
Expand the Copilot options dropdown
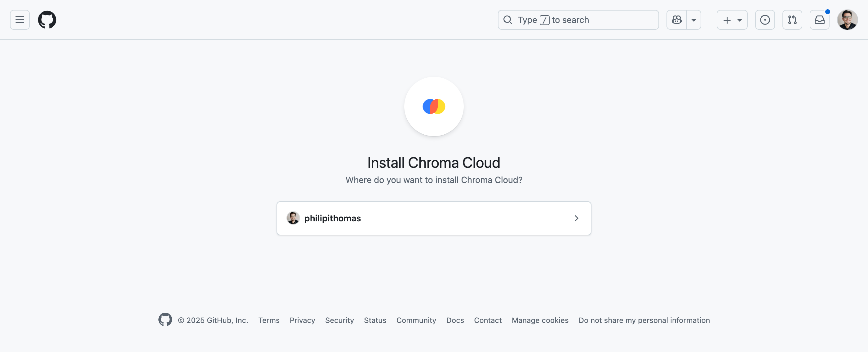click(694, 20)
